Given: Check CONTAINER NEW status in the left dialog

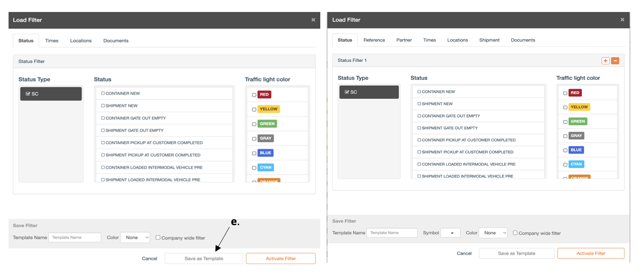Looking at the screenshot, I should point(103,93).
